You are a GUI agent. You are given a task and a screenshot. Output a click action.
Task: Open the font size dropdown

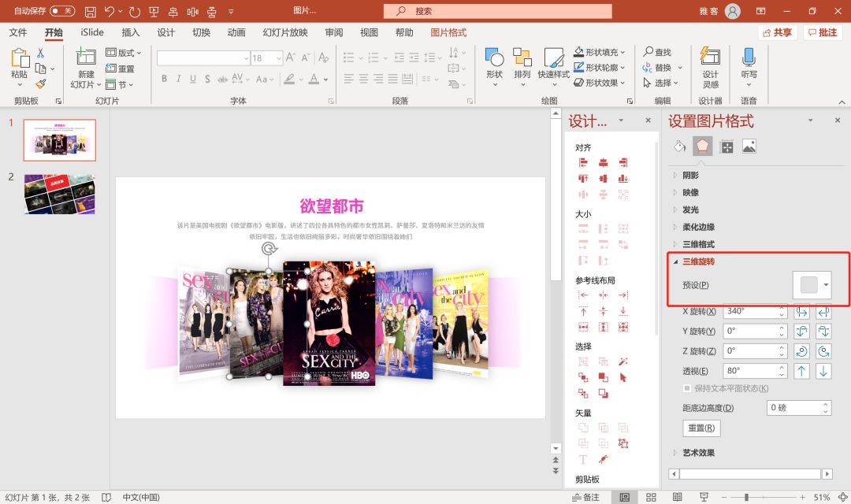(x=279, y=57)
